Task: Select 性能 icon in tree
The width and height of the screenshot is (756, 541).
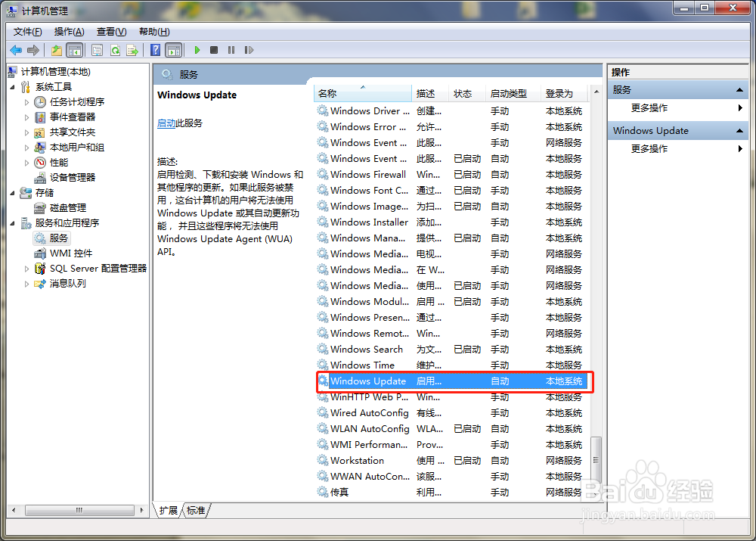Action: 40,163
